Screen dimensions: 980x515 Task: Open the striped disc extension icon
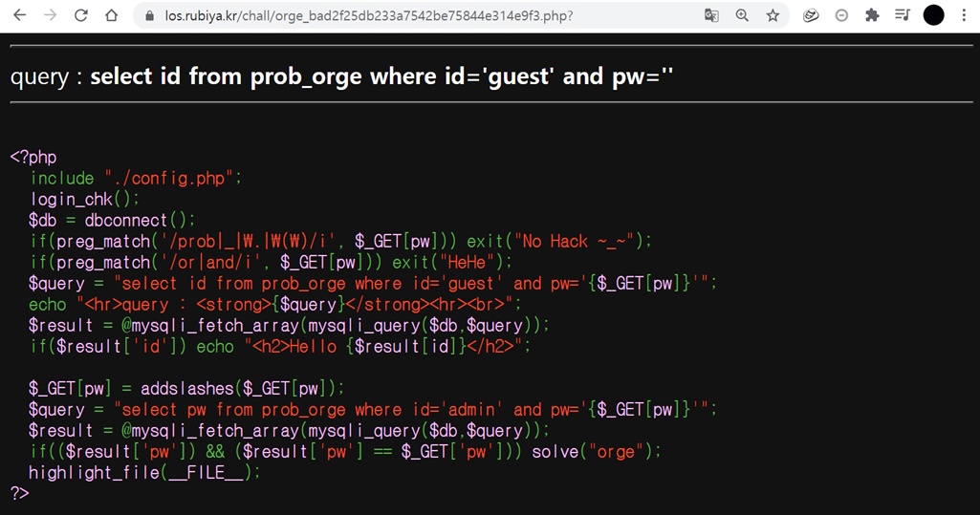[x=811, y=15]
